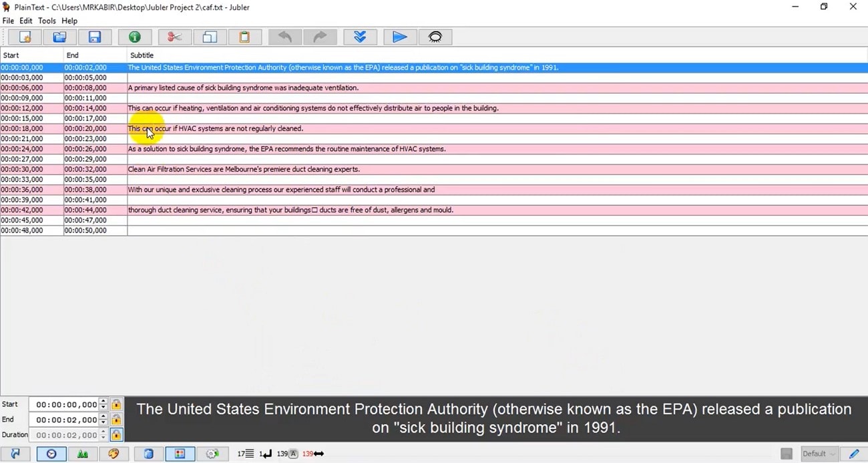Screen dimensions: 868x463
Task: Click the blue cylinder icon in bottom bar
Action: (149, 454)
